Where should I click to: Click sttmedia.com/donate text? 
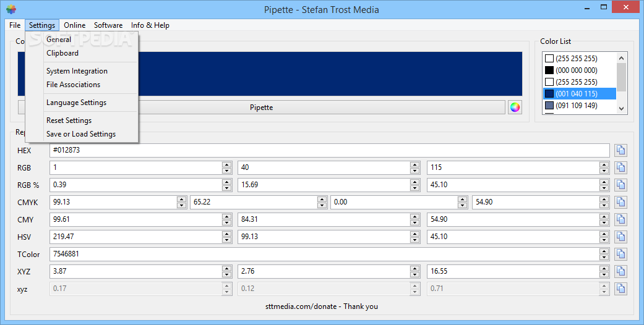click(301, 306)
